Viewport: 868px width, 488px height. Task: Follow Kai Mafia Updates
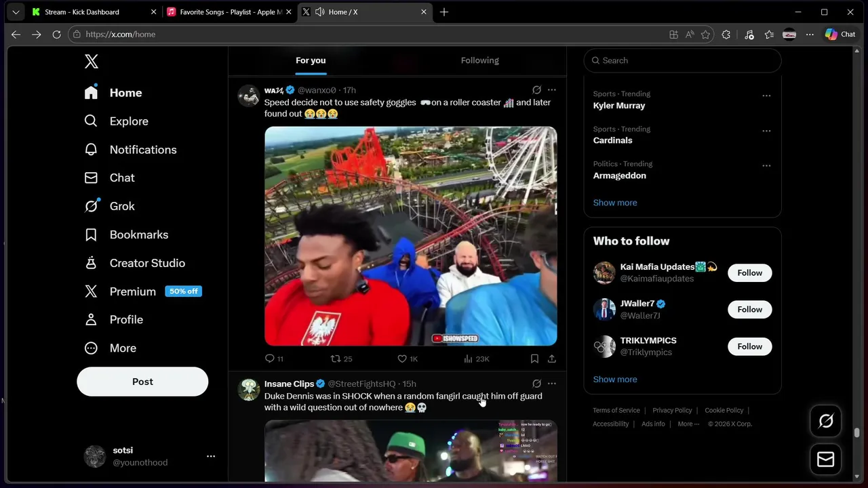[x=749, y=272]
